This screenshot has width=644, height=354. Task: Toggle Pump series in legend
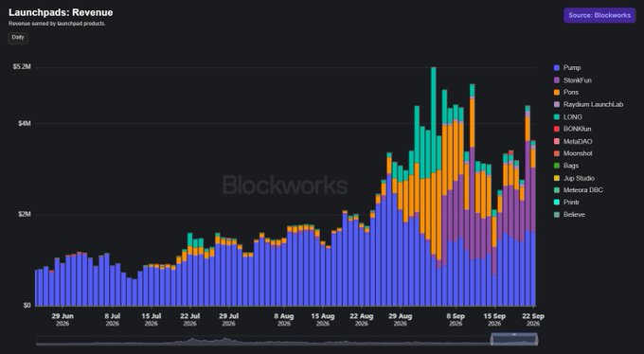click(x=567, y=68)
